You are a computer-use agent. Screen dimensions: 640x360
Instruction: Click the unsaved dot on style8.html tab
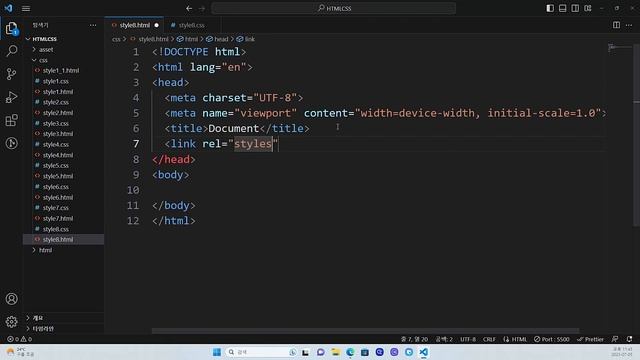pyautogui.click(x=156, y=25)
